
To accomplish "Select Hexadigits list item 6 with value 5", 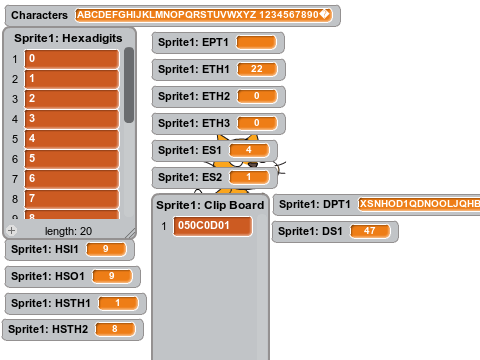I will 72,159.
